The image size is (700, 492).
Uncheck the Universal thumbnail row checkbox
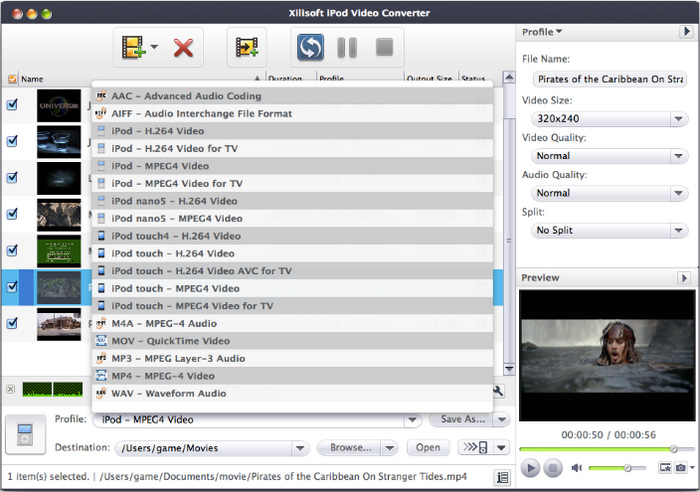click(x=12, y=105)
